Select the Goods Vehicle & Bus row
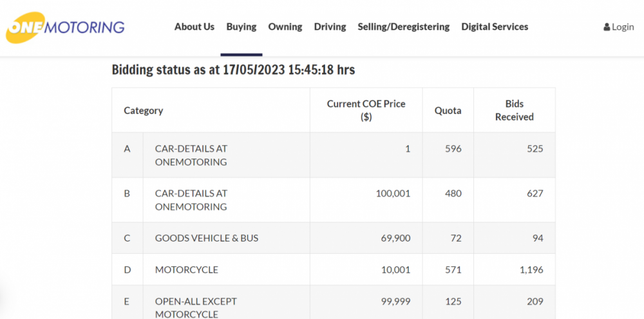The height and width of the screenshot is (319, 644). click(206, 238)
